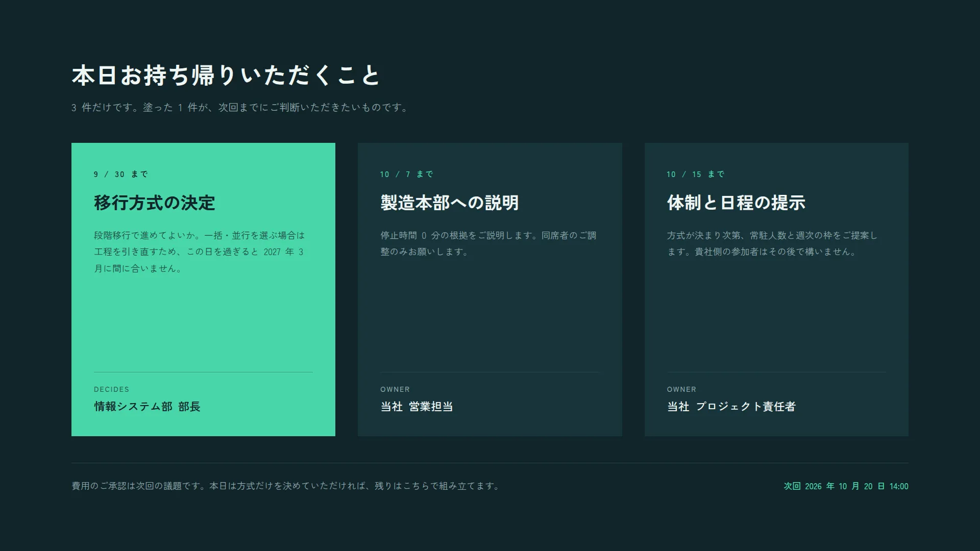Click the DECIDES label
Screen dimensions: 980x551
coord(111,389)
